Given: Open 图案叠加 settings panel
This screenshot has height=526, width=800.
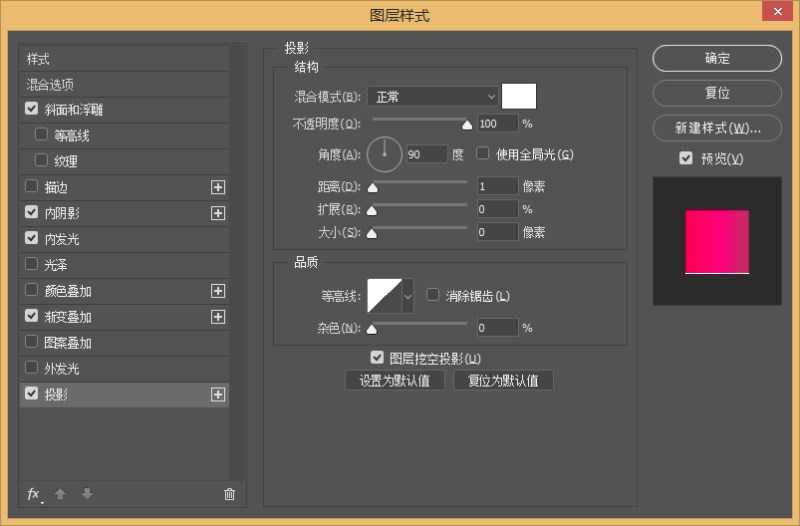Looking at the screenshot, I should tap(67, 343).
